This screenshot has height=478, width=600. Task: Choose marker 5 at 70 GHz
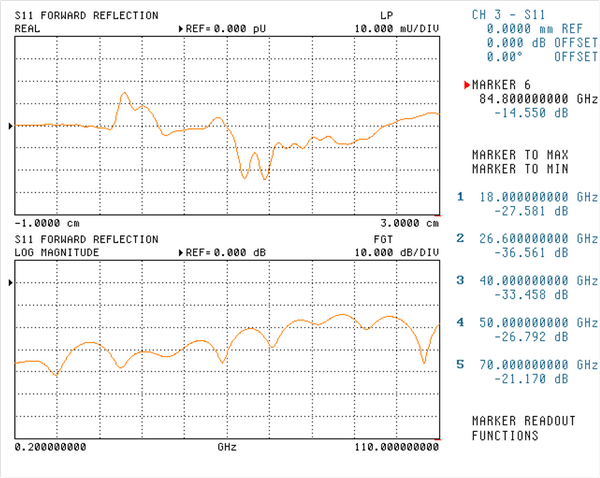click(x=461, y=365)
